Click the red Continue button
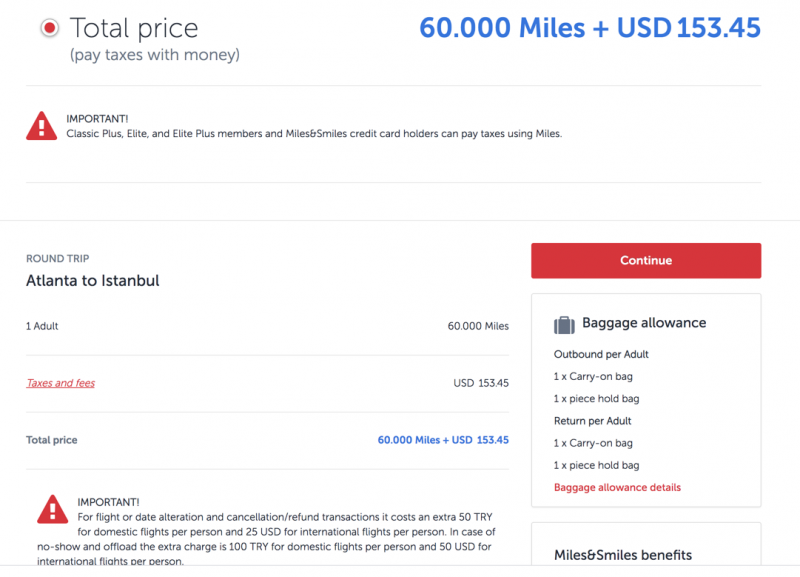The width and height of the screenshot is (800, 577). 646,261
